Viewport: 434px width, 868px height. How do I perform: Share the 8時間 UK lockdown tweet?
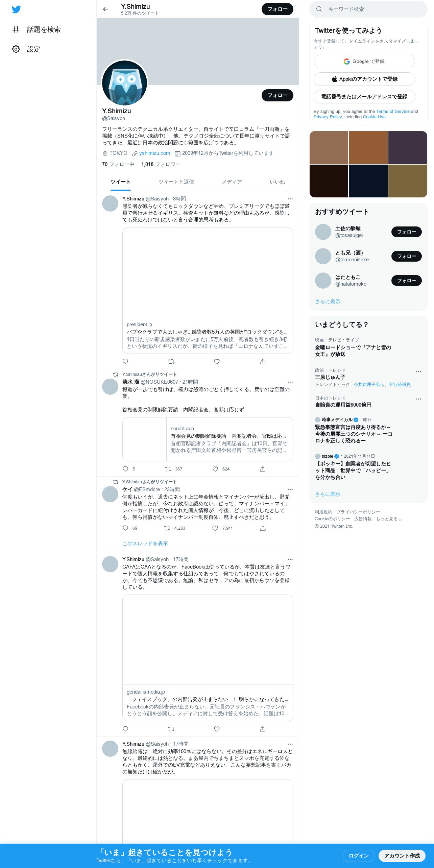click(263, 361)
